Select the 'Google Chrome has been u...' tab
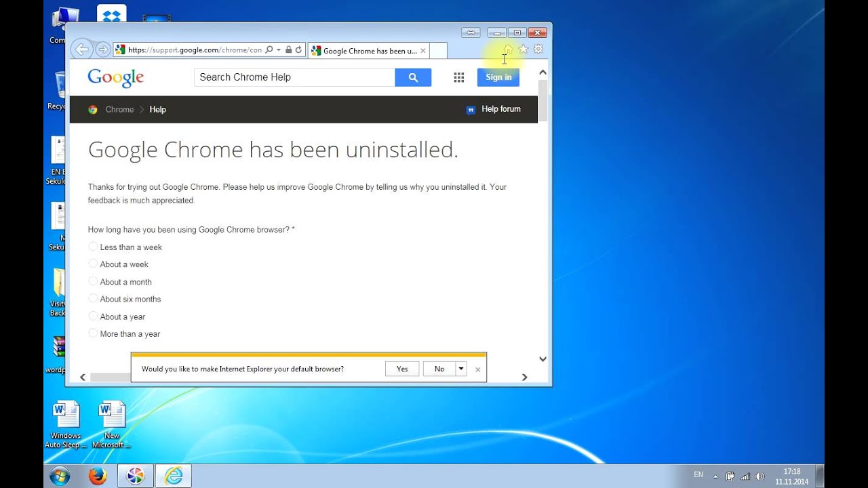The image size is (868, 488). coord(369,51)
